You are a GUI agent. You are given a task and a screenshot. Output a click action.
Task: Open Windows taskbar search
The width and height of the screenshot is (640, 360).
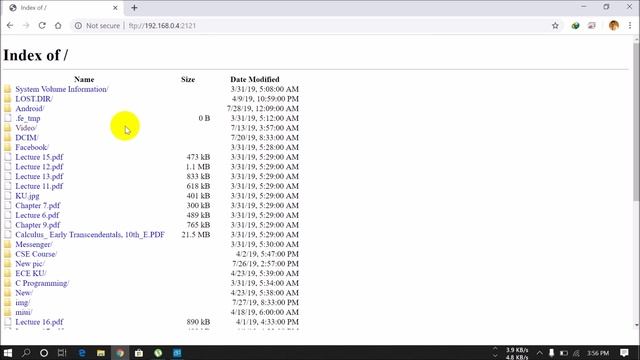pyautogui.click(x=26, y=353)
